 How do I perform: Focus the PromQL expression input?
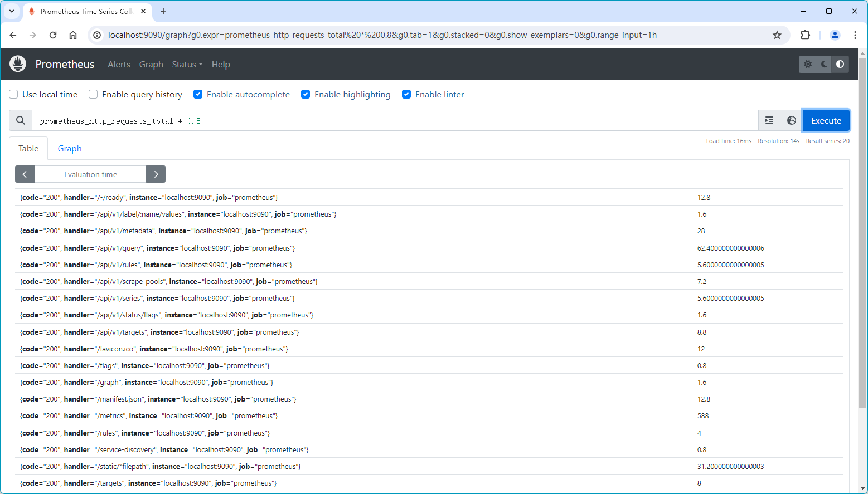coord(395,120)
